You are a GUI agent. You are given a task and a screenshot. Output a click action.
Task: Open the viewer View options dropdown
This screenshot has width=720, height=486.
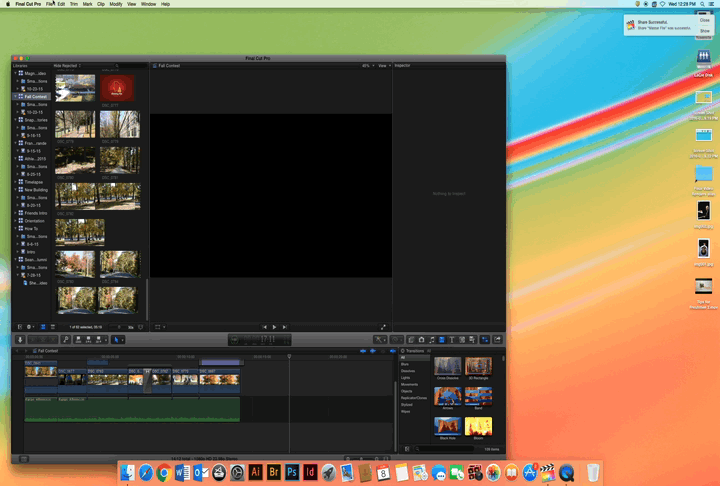coord(384,65)
